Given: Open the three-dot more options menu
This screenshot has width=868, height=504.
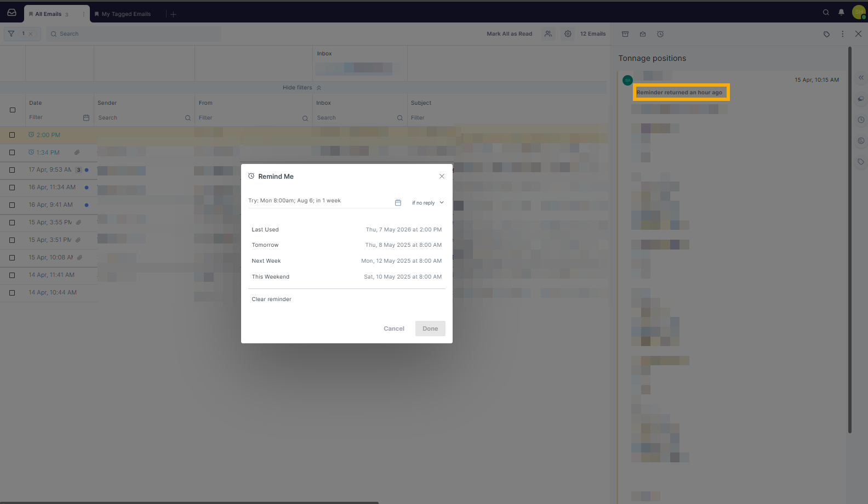Looking at the screenshot, I should click(843, 34).
